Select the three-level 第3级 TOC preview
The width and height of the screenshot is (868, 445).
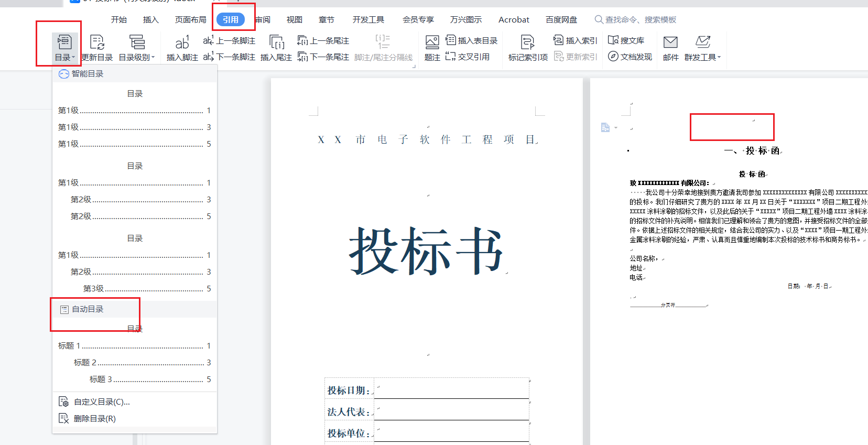pos(135,264)
